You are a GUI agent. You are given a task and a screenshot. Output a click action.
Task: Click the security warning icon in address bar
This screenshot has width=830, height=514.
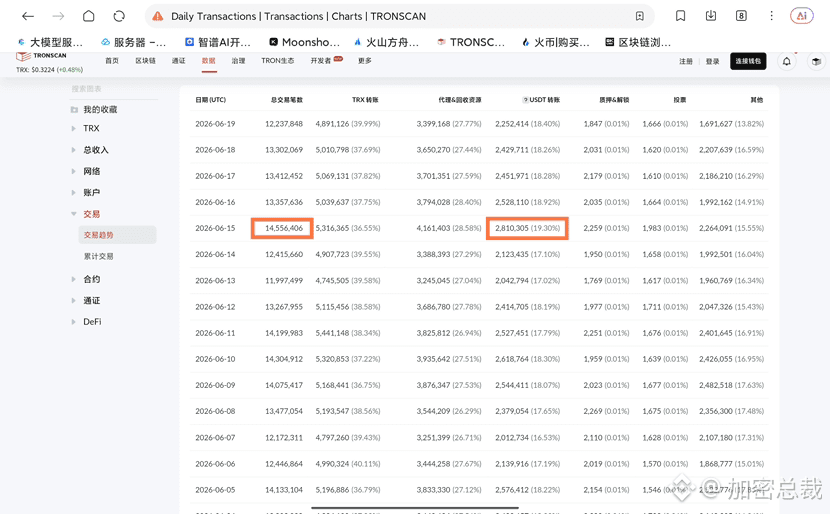click(x=158, y=16)
